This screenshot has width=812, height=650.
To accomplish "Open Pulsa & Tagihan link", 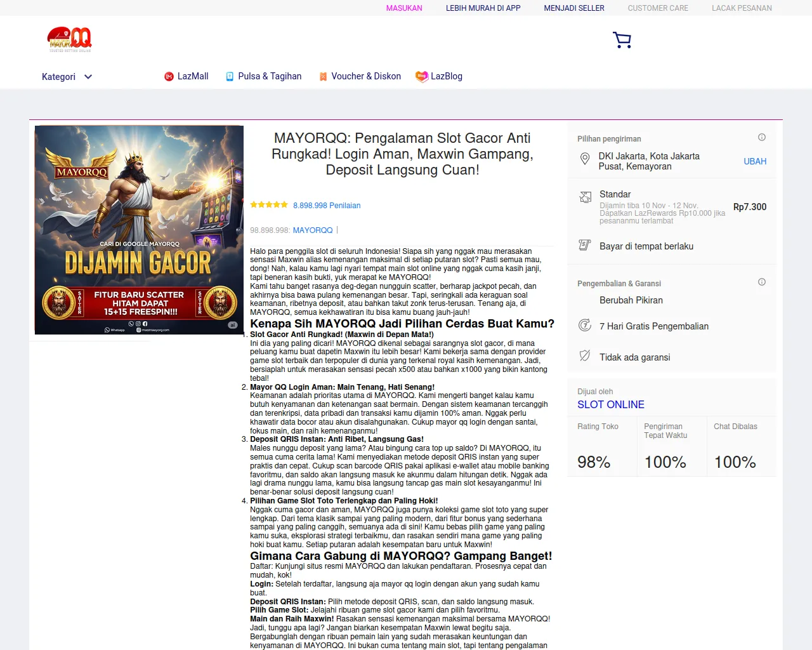I will click(270, 76).
